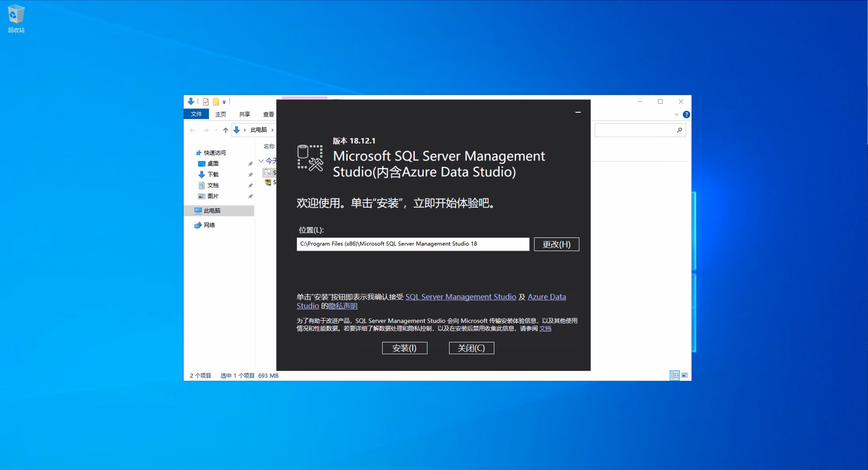This screenshot has width=868, height=470.
Task: Open the documentation (文档) link
Action: [x=545, y=328]
